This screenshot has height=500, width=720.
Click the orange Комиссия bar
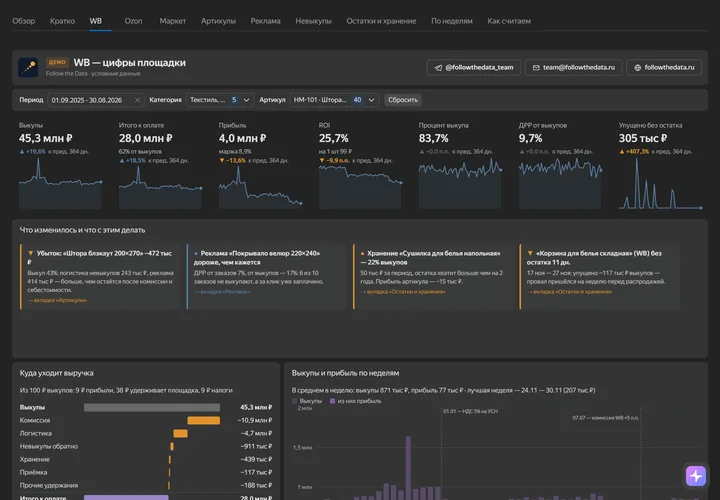pos(203,421)
